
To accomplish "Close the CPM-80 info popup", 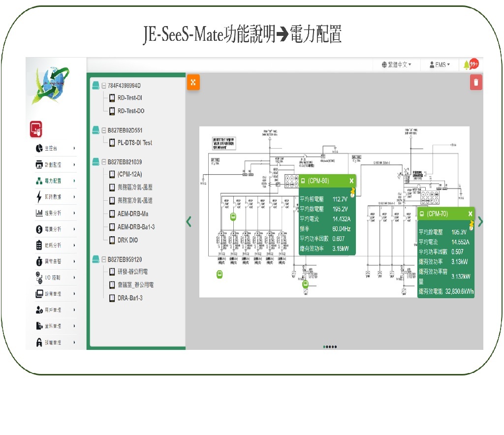I will 351,181.
